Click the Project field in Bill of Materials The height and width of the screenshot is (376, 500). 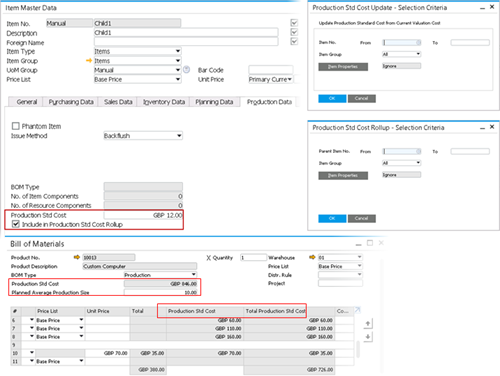340,283
